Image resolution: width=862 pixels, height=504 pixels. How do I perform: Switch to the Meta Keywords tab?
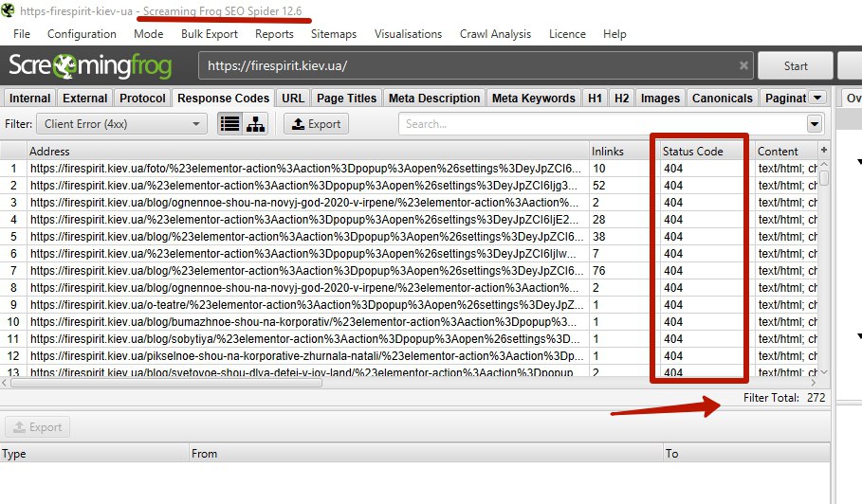point(533,99)
